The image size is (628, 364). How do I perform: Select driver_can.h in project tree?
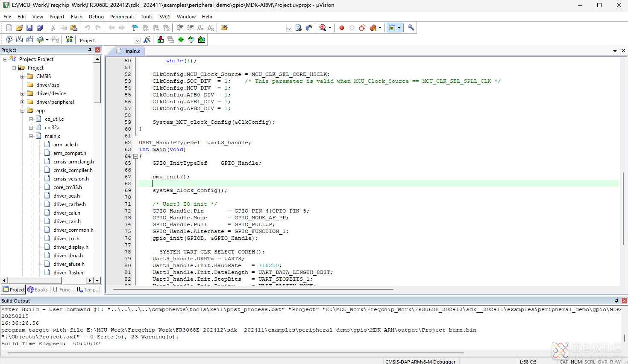(67, 221)
